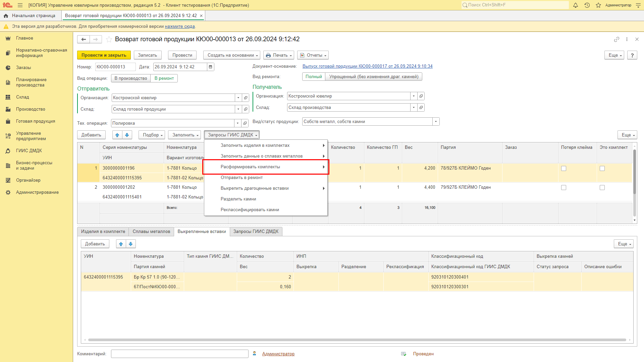Screen dimensions: 644x362
Task: Click Записать button
Action: coord(148,55)
